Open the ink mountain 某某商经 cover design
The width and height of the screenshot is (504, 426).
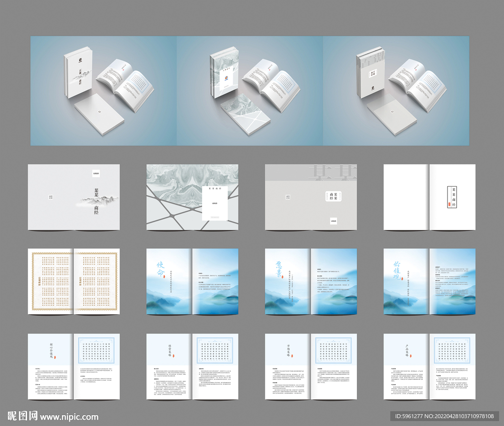point(74,197)
